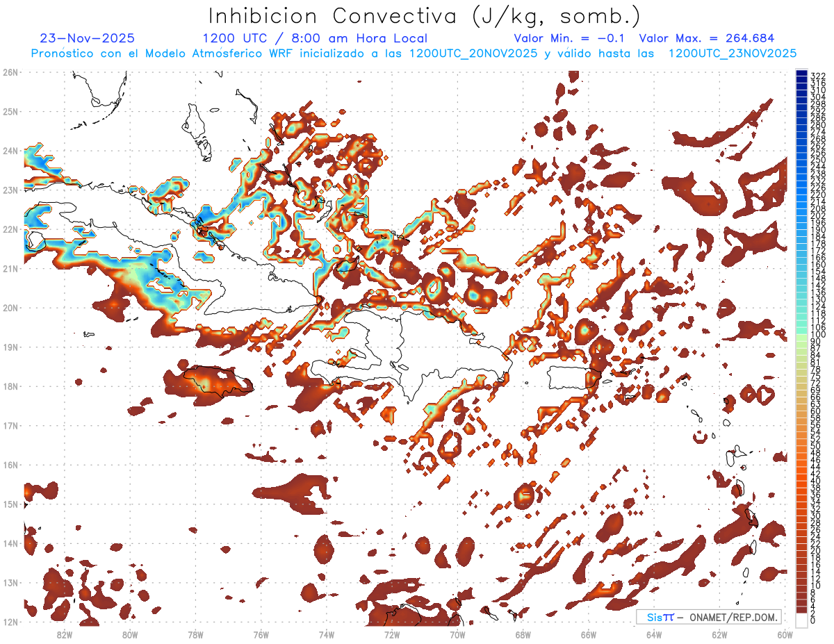Screen dimensions: 834x644
Task: Click the '23N' latitude label
Action: pos(10,190)
